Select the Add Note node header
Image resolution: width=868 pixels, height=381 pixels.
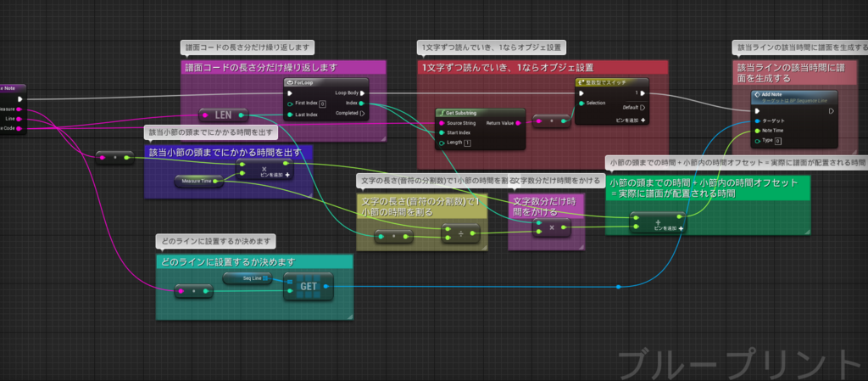click(x=794, y=97)
